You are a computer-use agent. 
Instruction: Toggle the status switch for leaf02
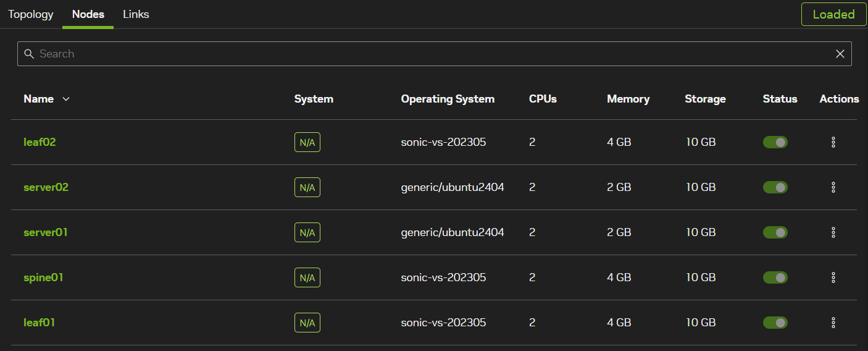click(x=775, y=142)
